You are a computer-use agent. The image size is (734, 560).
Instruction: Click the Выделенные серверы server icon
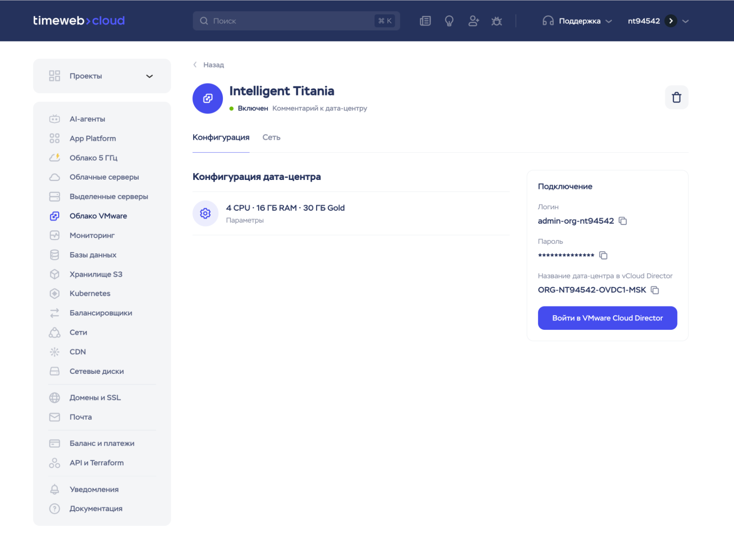(54, 197)
